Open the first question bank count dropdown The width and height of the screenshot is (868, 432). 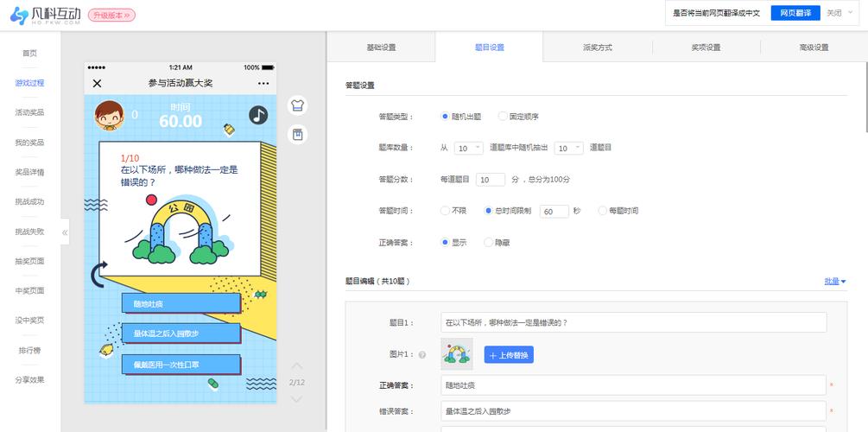click(x=469, y=148)
